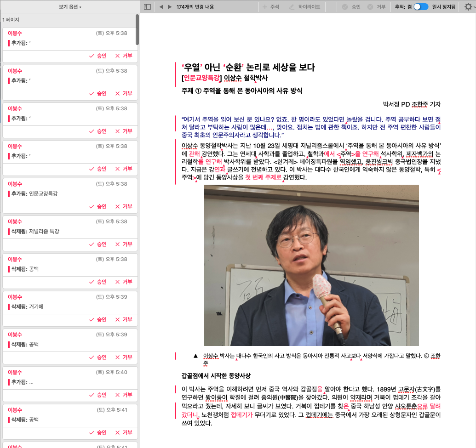Click the '갑골점에서 시작한 동양사상' subheading
The height and width of the screenshot is (448, 476).
click(x=216, y=376)
